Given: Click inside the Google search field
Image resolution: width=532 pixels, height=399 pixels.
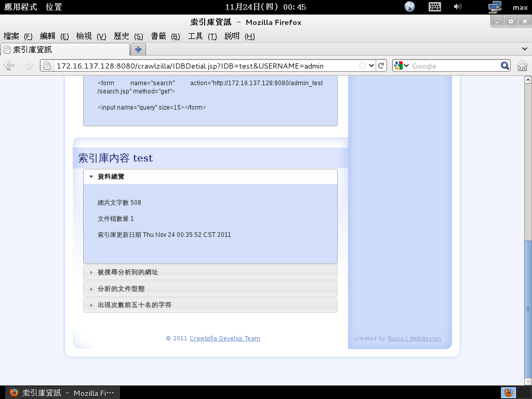Looking at the screenshot, I should 452,66.
